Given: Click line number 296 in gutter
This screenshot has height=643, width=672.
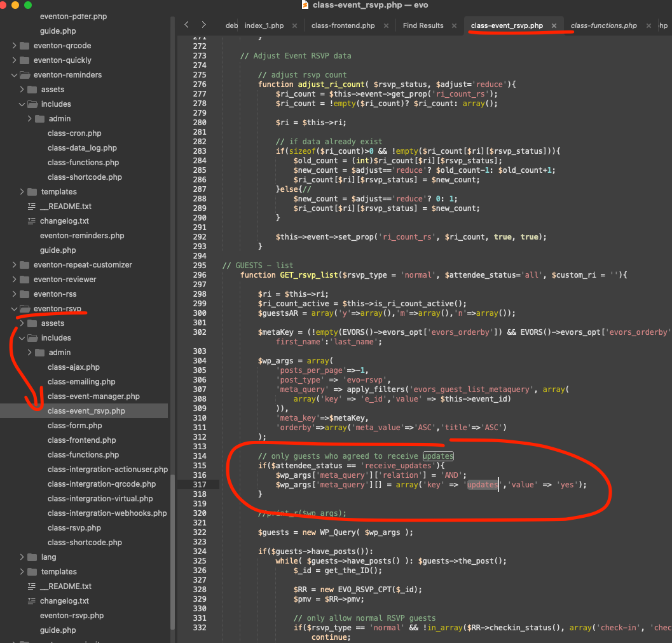Looking at the screenshot, I should click(199, 275).
